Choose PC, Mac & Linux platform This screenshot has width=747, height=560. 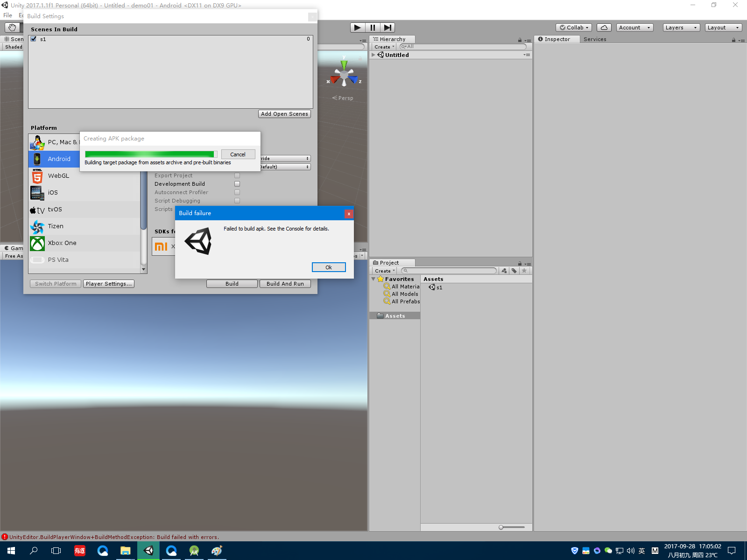(x=54, y=142)
